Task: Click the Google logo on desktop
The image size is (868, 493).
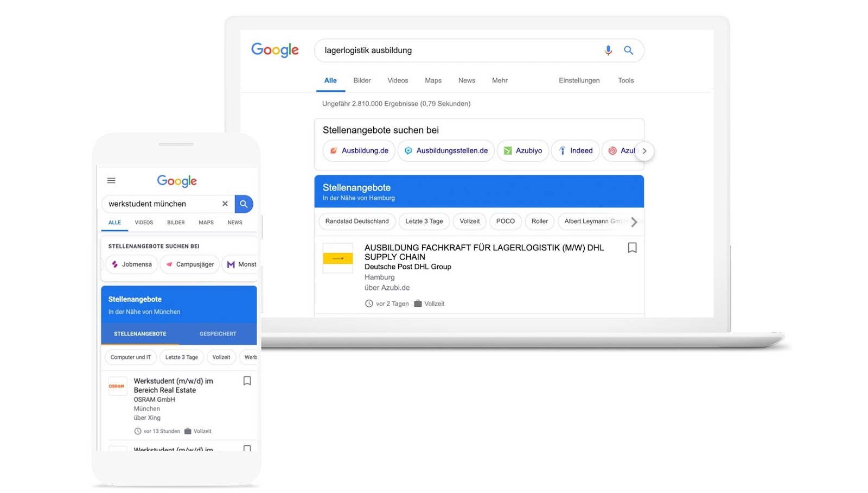Action: click(x=275, y=50)
